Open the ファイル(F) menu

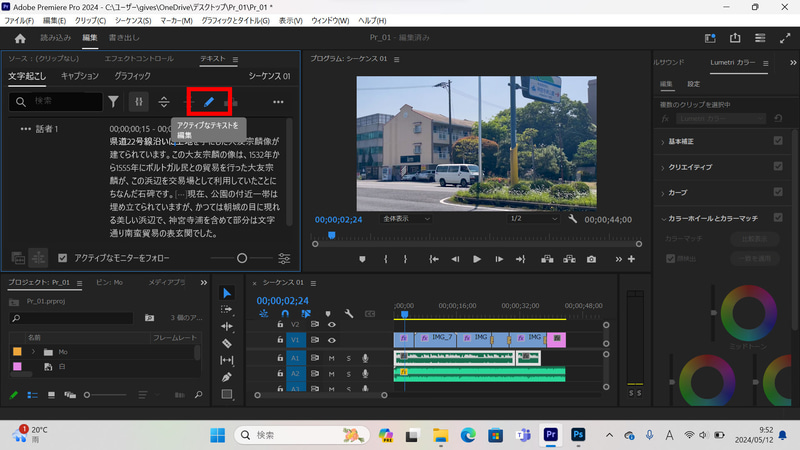click(19, 20)
